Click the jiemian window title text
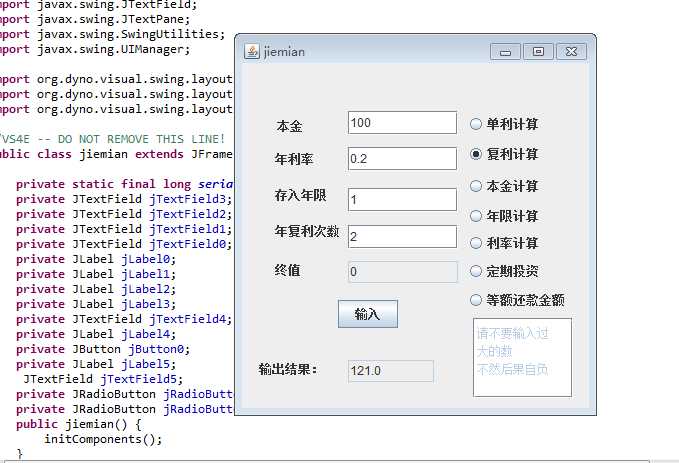Screen dimensions: 679x463 (x=284, y=52)
